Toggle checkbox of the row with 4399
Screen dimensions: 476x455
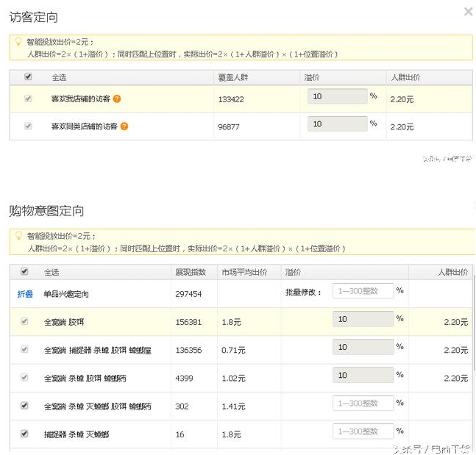[x=24, y=377]
